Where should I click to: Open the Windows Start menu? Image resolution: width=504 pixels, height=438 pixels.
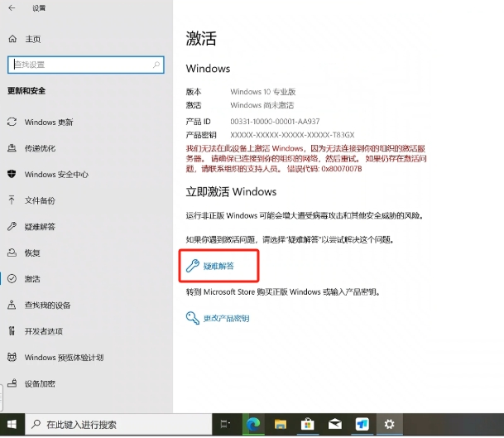click(x=11, y=425)
